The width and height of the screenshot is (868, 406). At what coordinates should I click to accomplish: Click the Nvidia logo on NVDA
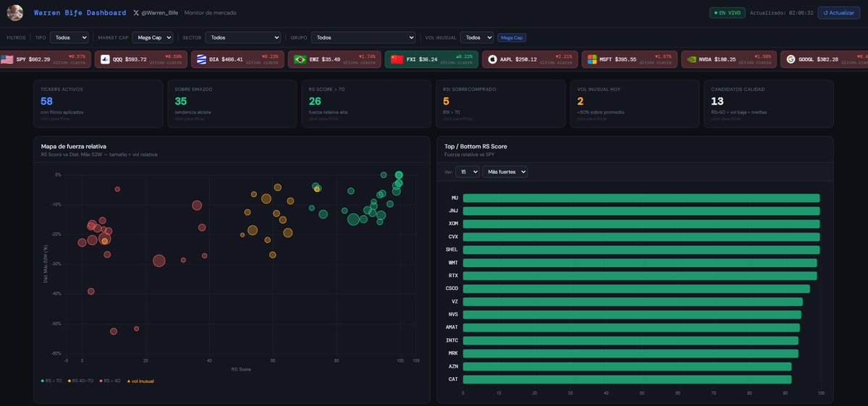[x=691, y=59]
